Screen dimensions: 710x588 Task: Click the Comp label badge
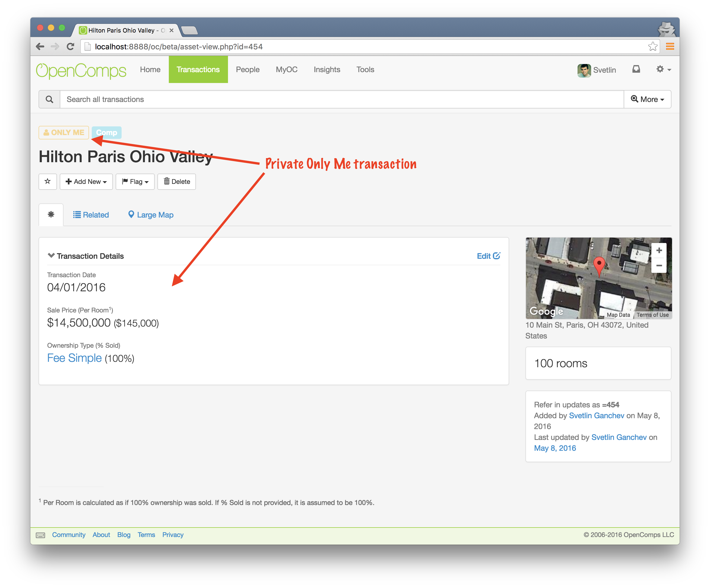coord(106,132)
